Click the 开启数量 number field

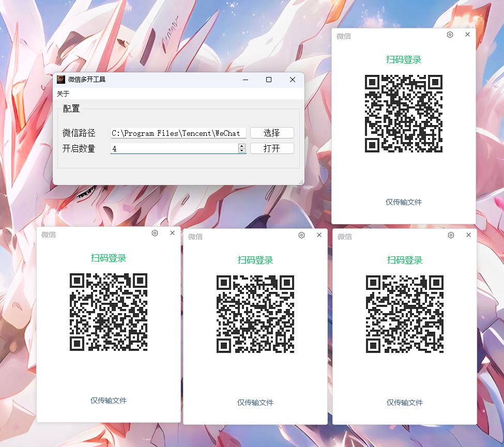[174, 149]
